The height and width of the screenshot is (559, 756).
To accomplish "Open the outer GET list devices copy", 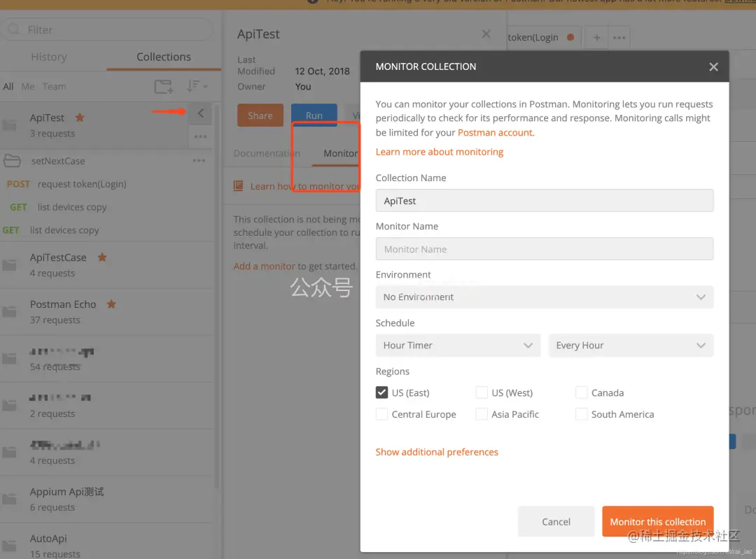I will (x=50, y=230).
